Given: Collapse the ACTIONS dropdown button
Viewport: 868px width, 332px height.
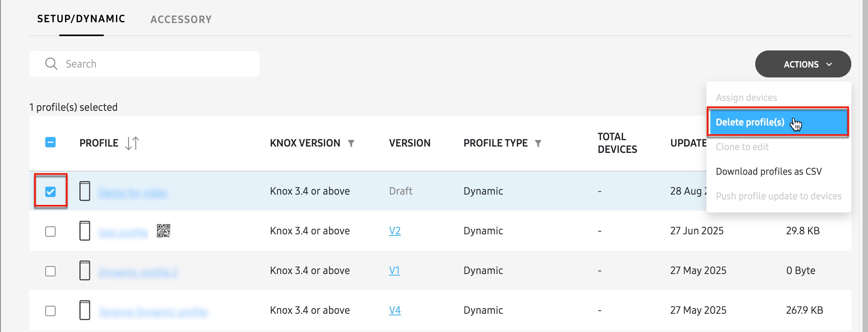Looking at the screenshot, I should pyautogui.click(x=803, y=64).
